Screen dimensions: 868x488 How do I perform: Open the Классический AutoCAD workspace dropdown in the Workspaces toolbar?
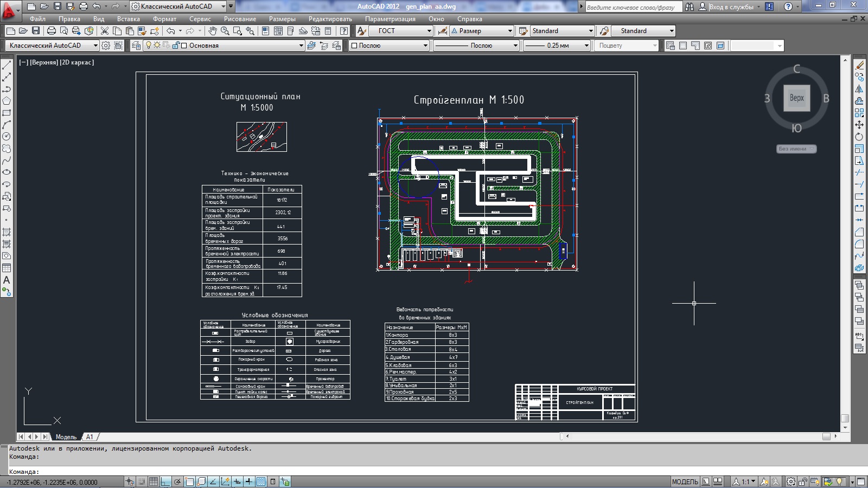pos(95,46)
